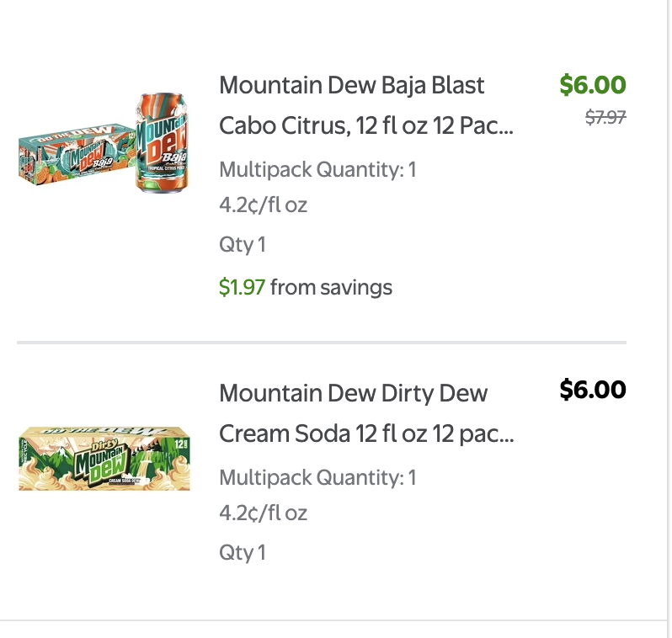Open the Mountain Dew Dirty Dew title link
The height and width of the screenshot is (638, 672).
pyautogui.click(x=353, y=393)
